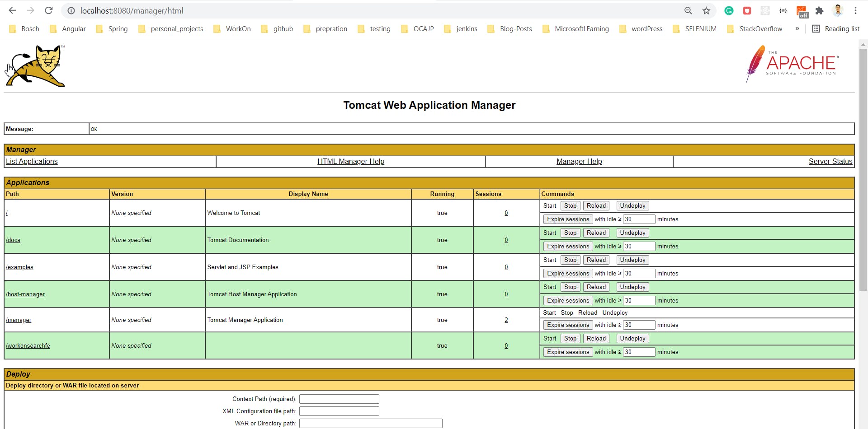Screen dimensions: 868x429
Task: Stop the /workonsearchfe application
Action: point(570,338)
